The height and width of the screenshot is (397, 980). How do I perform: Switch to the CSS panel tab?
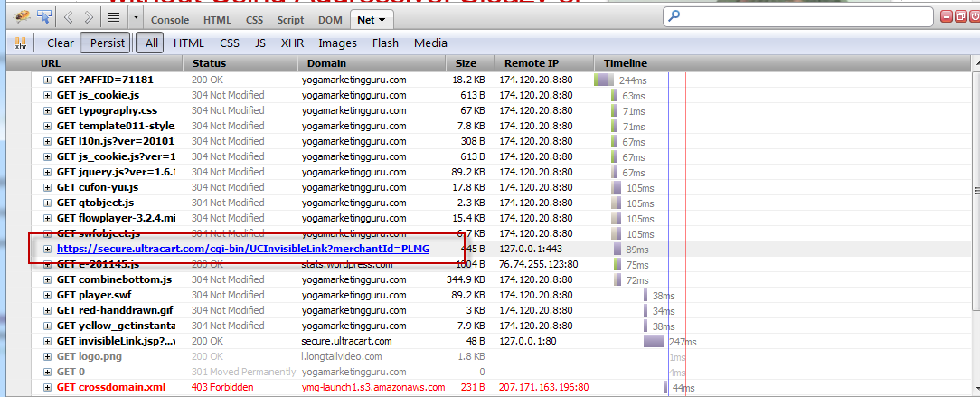[254, 20]
